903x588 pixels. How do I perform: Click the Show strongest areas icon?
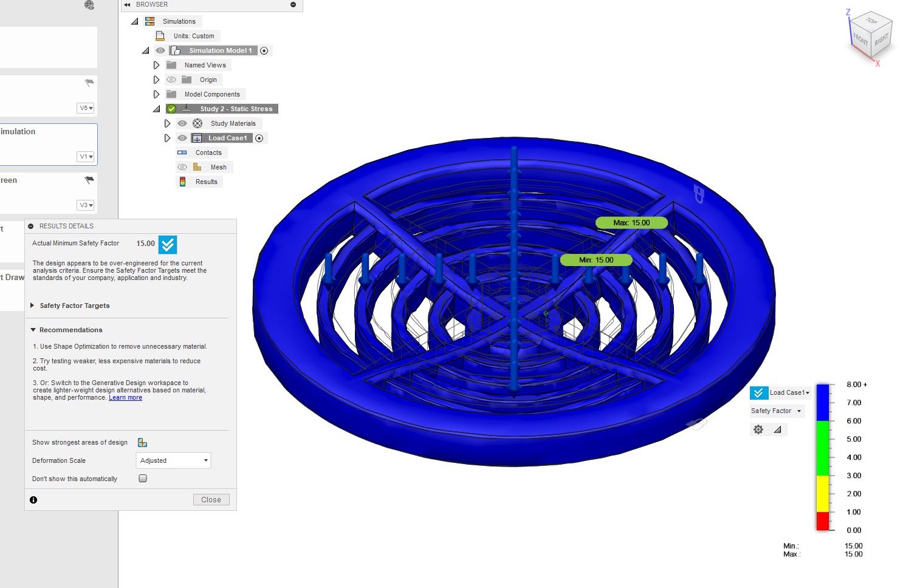pos(142,442)
